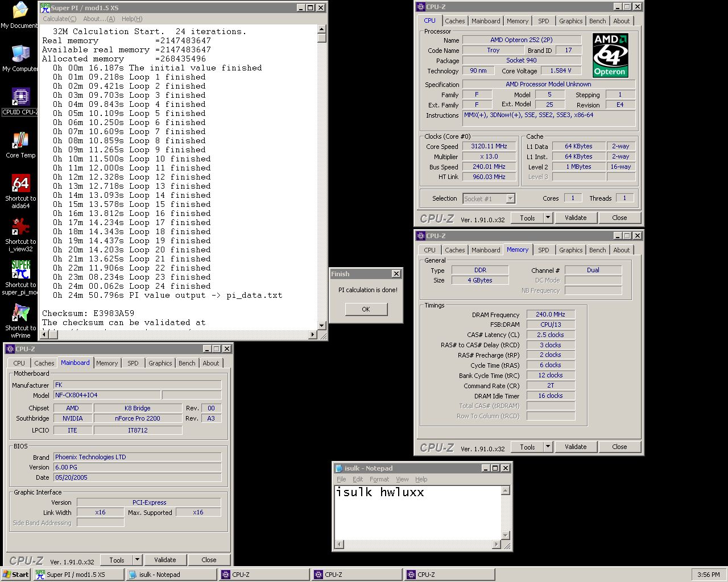Open Help menu in Super PI
This screenshot has width=728, height=582.
pos(132,19)
